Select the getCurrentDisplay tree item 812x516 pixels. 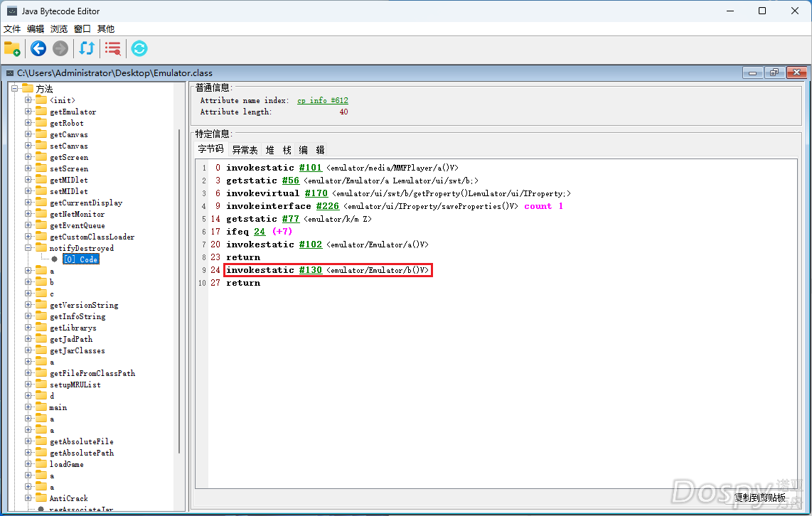click(86, 203)
